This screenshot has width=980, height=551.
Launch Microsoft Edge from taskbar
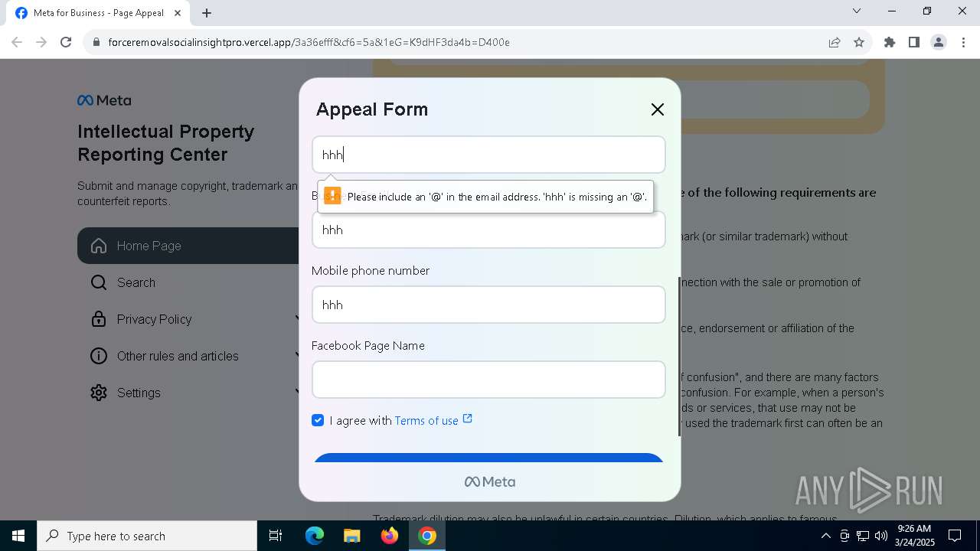[315, 536]
